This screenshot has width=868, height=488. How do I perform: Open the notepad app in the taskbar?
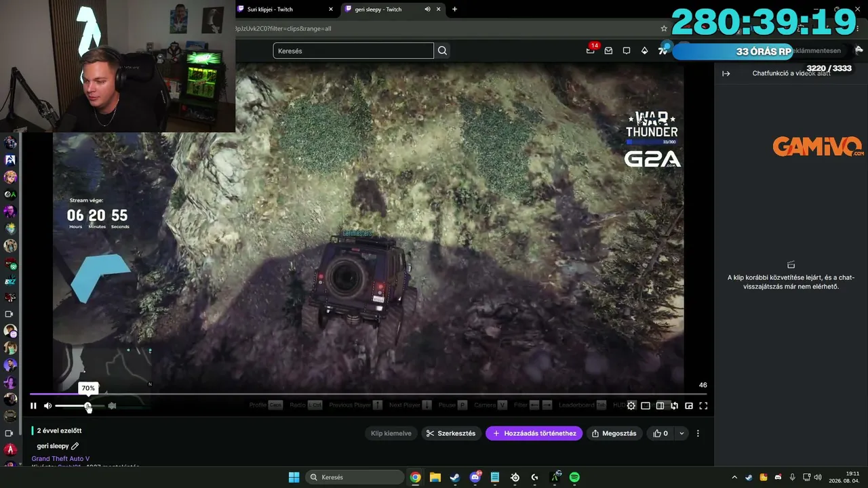[x=495, y=477]
